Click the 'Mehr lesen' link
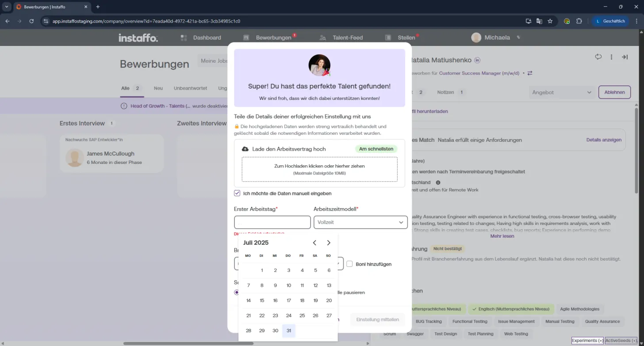 click(502, 236)
